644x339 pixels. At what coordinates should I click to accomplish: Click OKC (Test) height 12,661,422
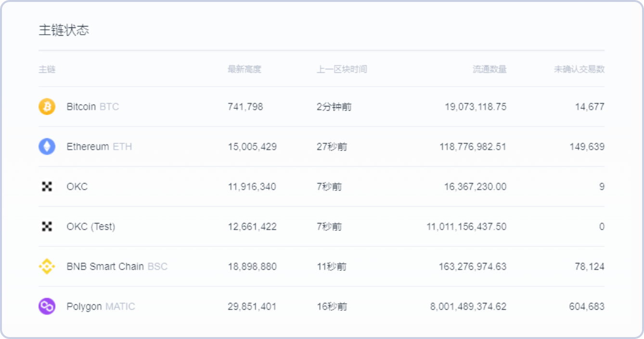tap(252, 226)
